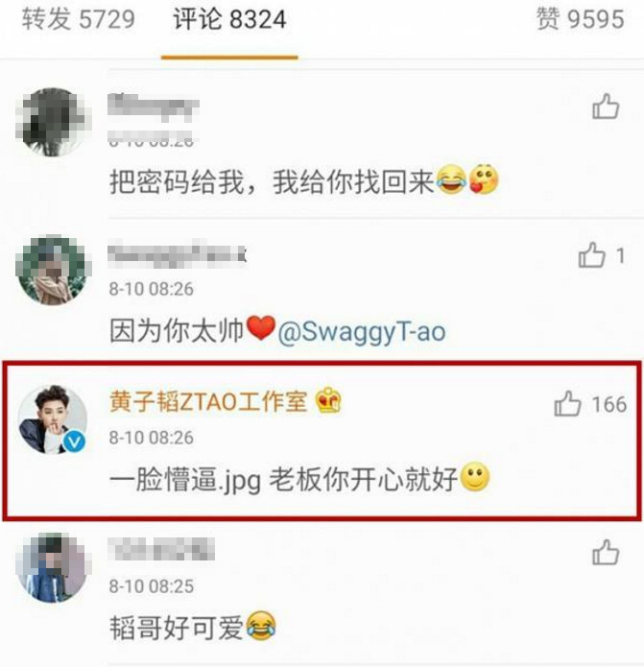
Task: Open the @SwaggyT-ao mention link
Action: point(361,331)
